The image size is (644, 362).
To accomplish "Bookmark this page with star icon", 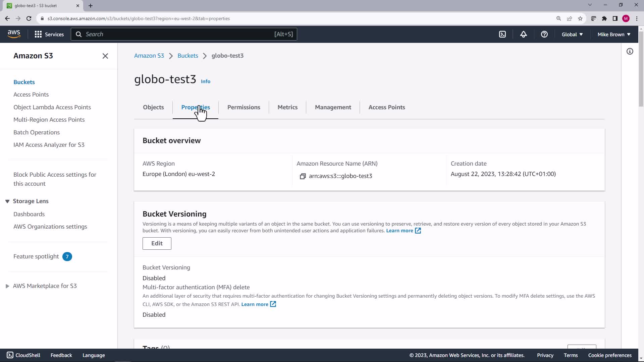I will (580, 18).
